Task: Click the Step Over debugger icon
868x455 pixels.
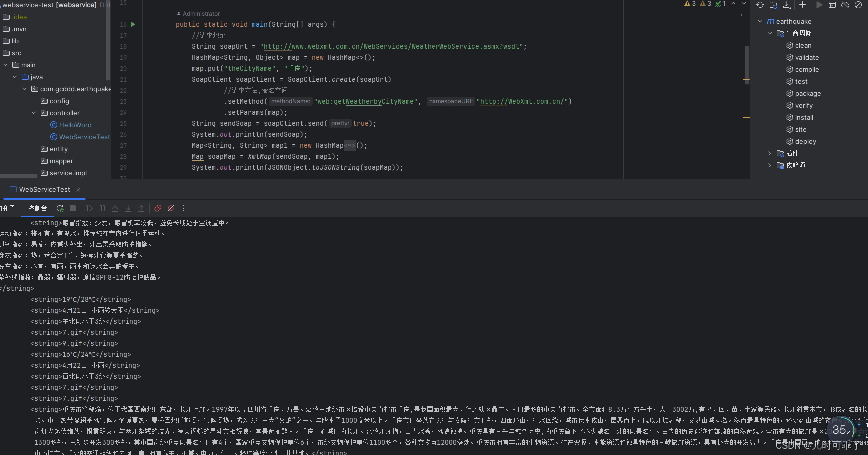Action: coord(115,208)
